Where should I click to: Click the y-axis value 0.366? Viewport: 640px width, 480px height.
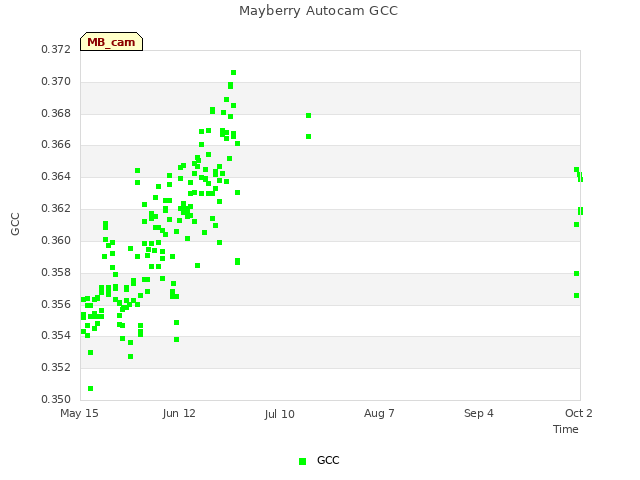coord(56,144)
